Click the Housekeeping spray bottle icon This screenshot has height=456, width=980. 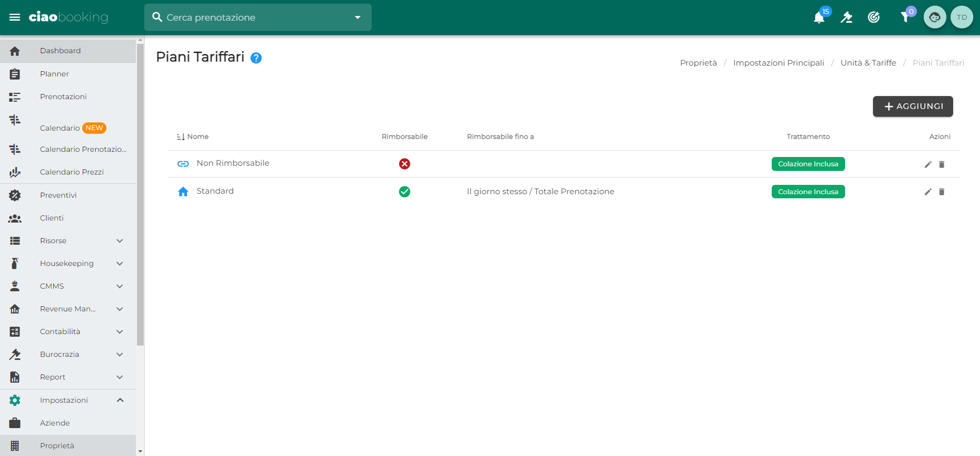click(x=15, y=263)
